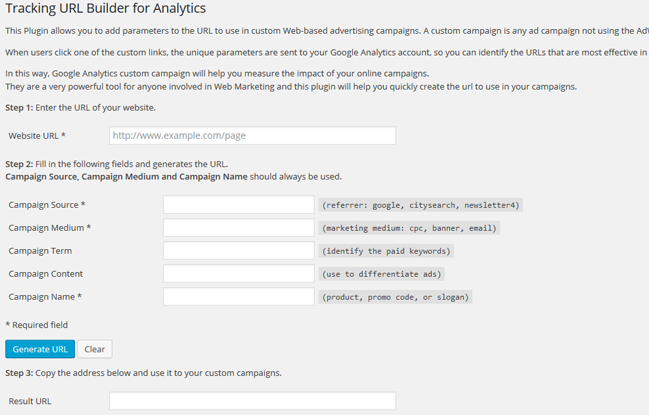The height and width of the screenshot is (415, 649).
Task: Click the Tracking URL Builder page heading
Action: [x=106, y=8]
